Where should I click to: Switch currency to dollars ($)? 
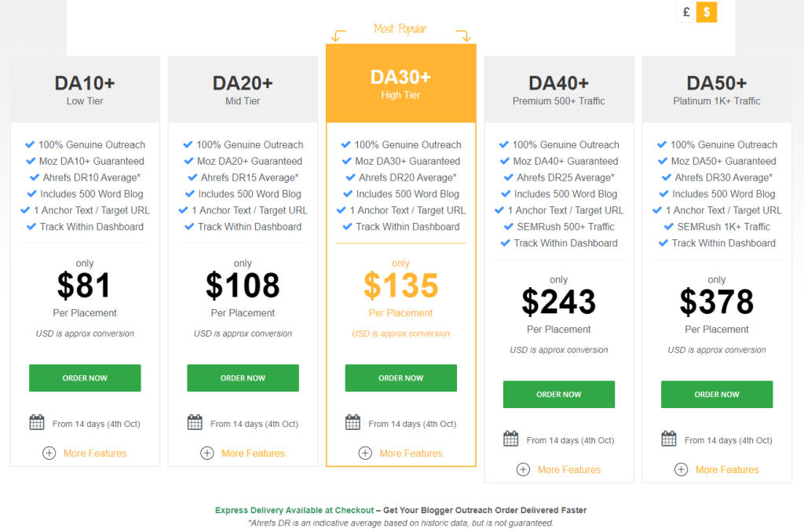pos(707,12)
